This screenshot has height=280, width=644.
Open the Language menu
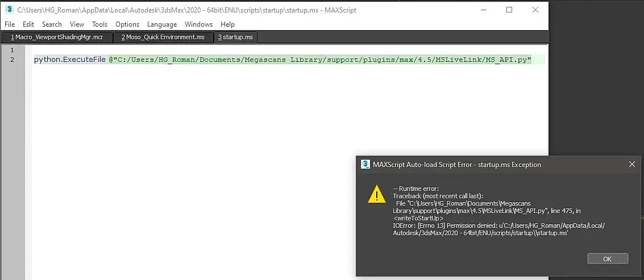click(162, 24)
